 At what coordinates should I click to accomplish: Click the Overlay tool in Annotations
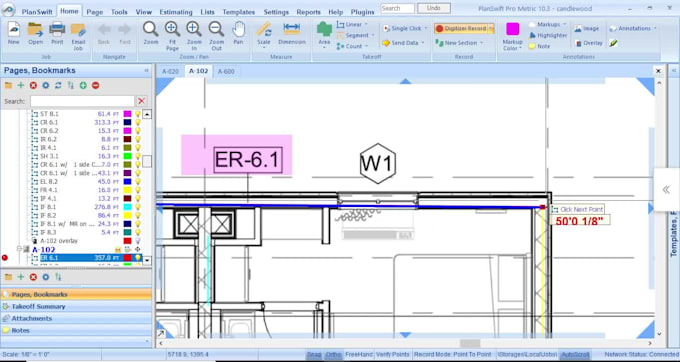tap(588, 43)
